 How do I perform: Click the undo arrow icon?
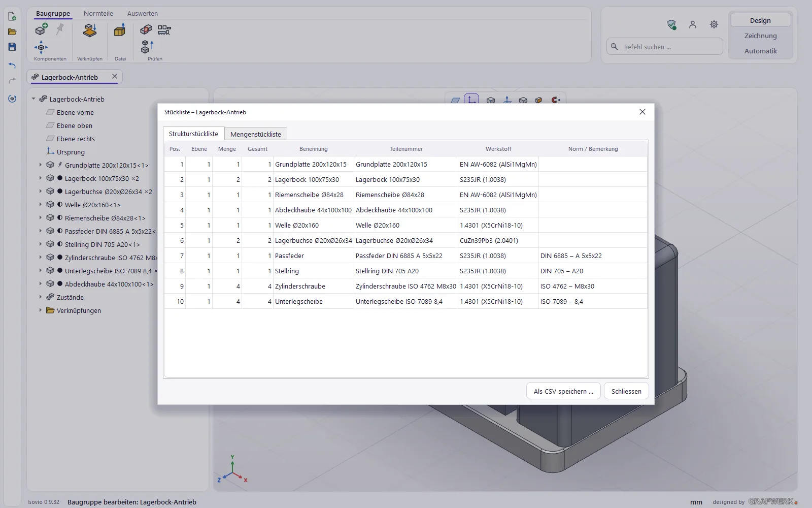(x=12, y=65)
